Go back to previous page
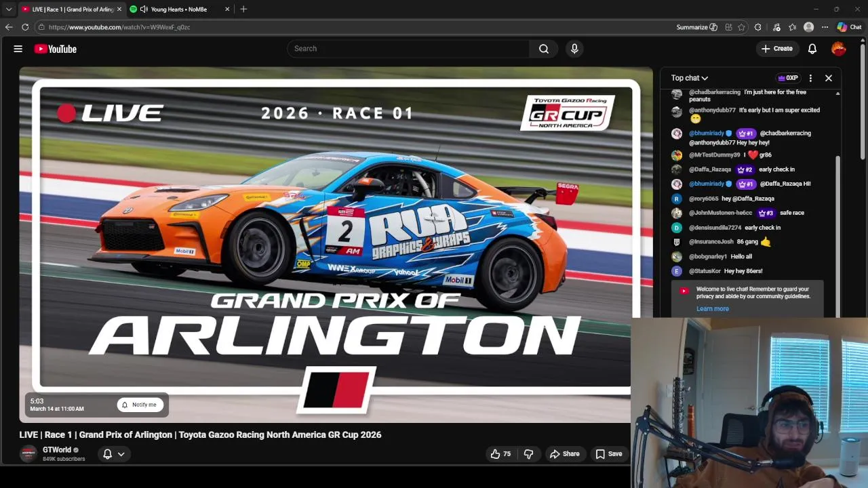This screenshot has height=488, width=868. point(9,27)
